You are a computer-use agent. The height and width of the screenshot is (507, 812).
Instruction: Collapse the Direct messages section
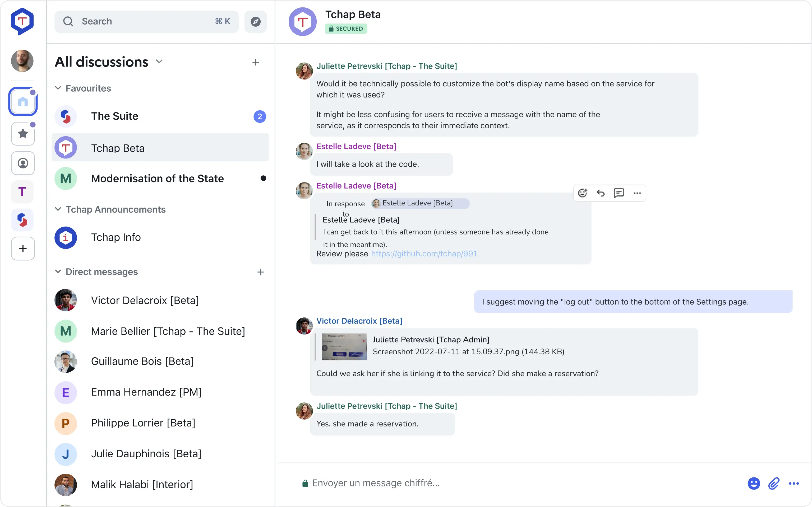58,272
